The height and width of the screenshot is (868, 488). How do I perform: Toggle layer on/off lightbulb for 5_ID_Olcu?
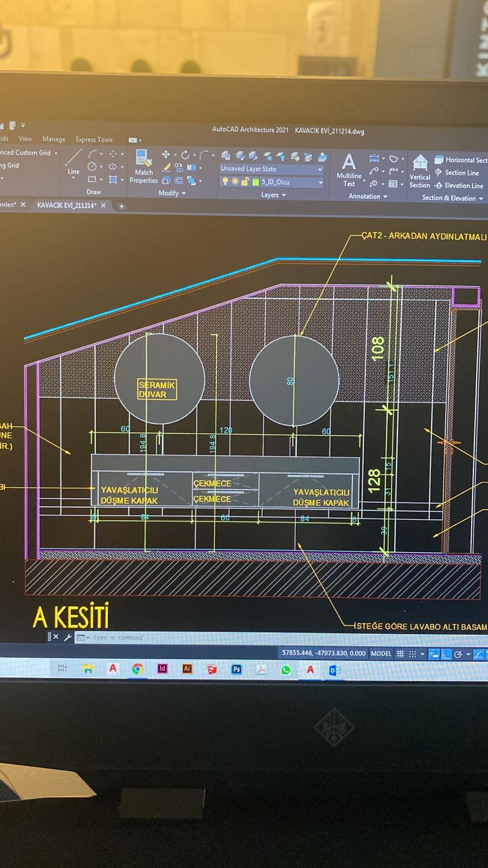pyautogui.click(x=226, y=182)
